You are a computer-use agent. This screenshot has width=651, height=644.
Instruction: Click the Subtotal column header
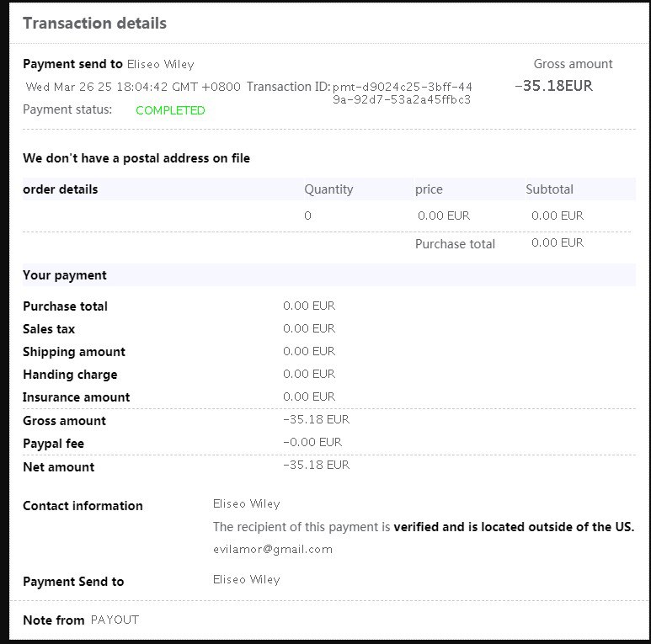click(549, 189)
